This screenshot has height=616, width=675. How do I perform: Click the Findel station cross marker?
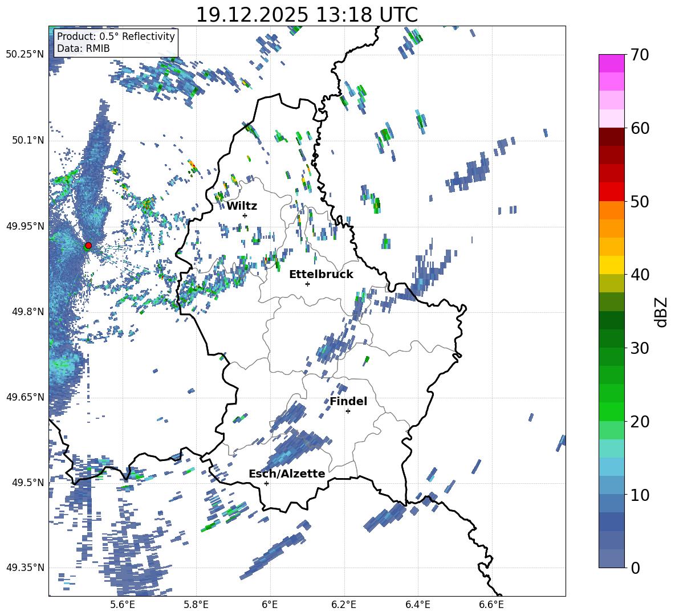click(x=348, y=411)
